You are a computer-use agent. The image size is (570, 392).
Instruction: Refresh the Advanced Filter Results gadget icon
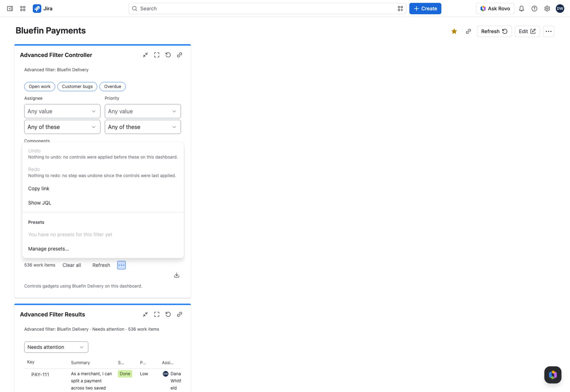pyautogui.click(x=168, y=314)
